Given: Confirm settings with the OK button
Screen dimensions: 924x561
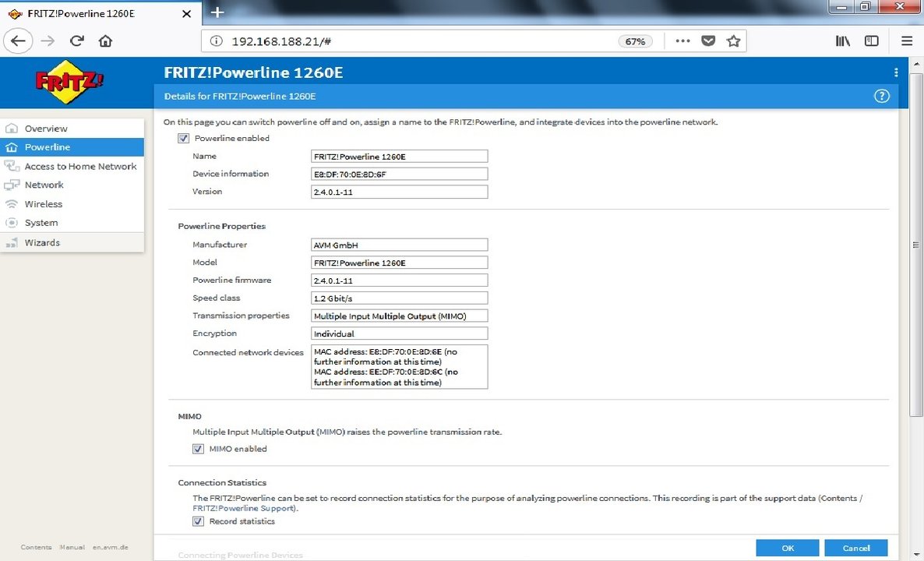Looking at the screenshot, I should (788, 548).
